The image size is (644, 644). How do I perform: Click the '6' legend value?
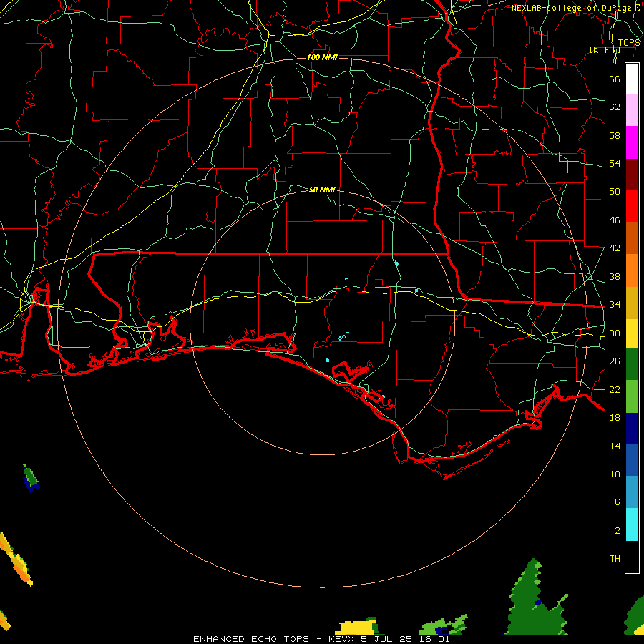(x=618, y=502)
